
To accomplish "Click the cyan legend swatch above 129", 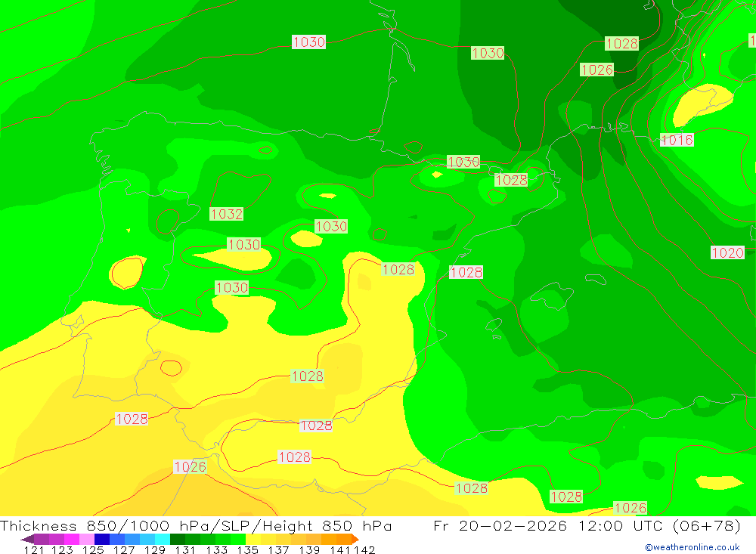I will [x=163, y=539].
